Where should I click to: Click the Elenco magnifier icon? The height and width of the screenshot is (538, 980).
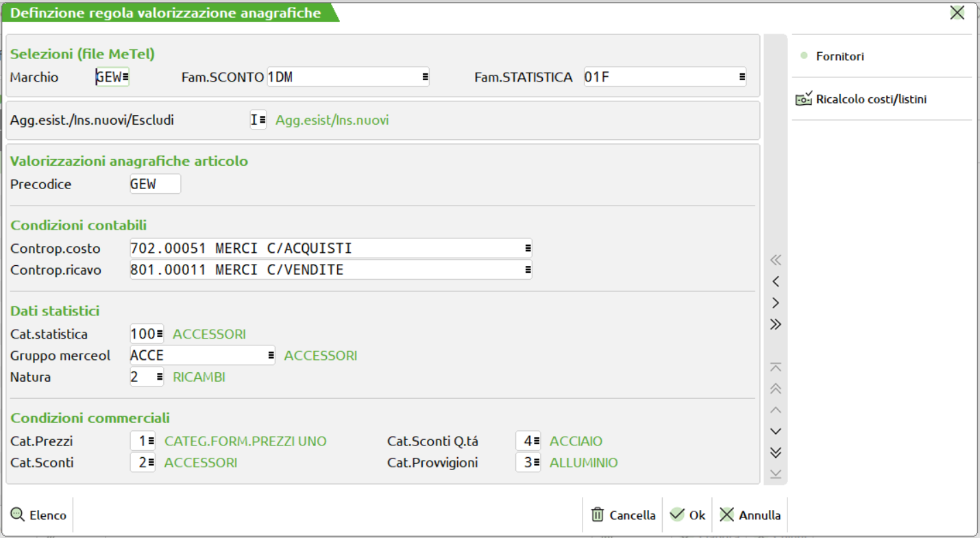18,515
